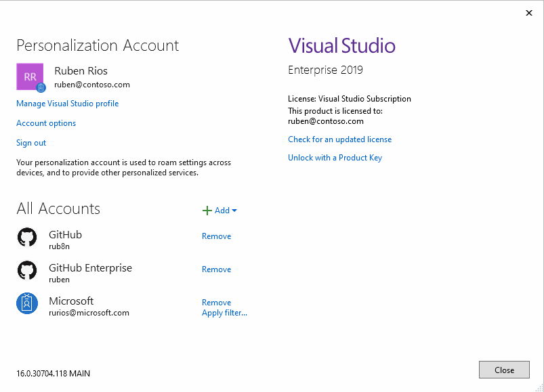This screenshot has height=392, width=544.
Task: Open Apply filter for Microsoft account
Action: click(224, 313)
